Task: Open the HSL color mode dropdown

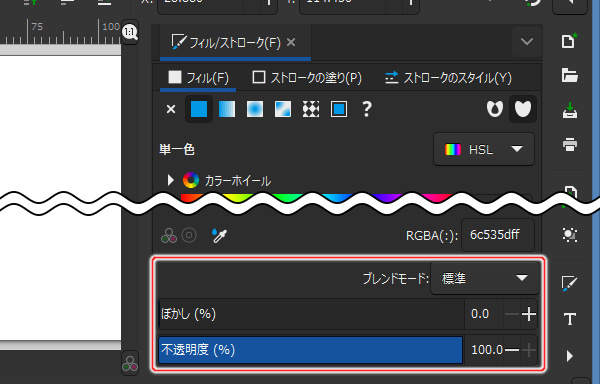Action: point(484,149)
